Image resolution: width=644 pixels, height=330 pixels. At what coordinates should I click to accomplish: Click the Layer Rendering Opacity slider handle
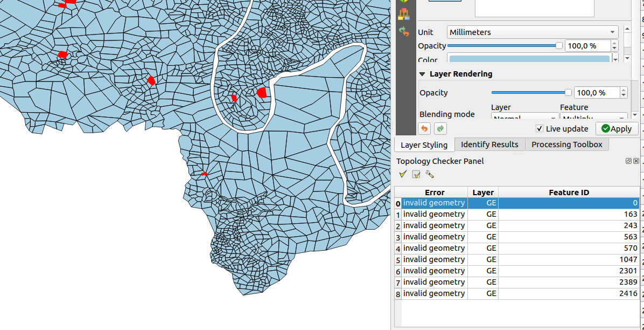pyautogui.click(x=568, y=93)
